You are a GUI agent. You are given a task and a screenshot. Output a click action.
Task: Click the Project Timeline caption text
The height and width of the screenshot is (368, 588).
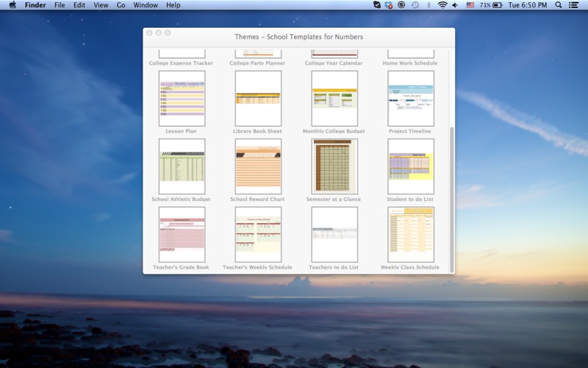coord(410,131)
